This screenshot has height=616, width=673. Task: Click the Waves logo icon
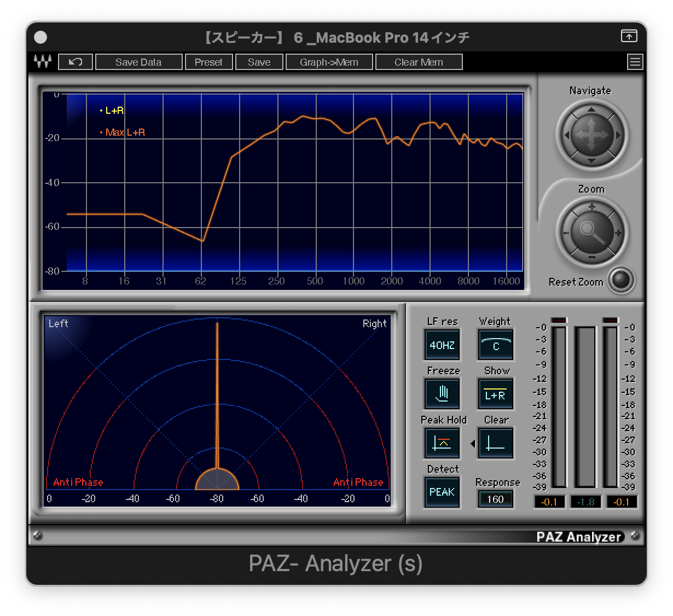point(43,62)
